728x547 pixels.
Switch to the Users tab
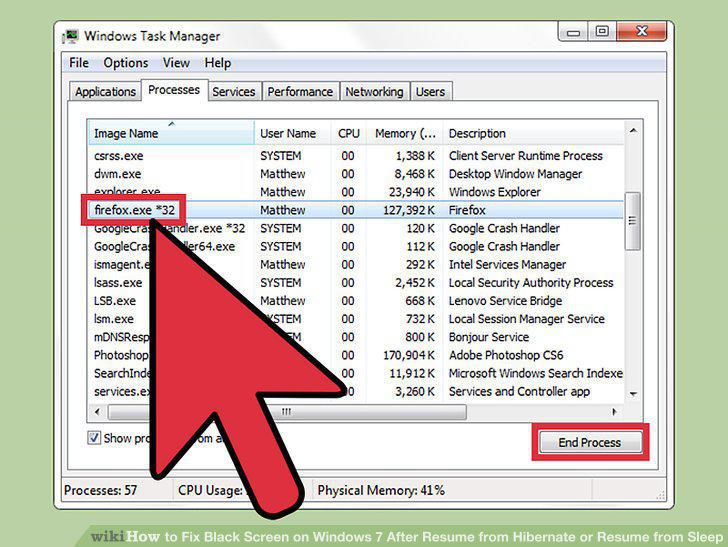pyautogui.click(x=430, y=91)
